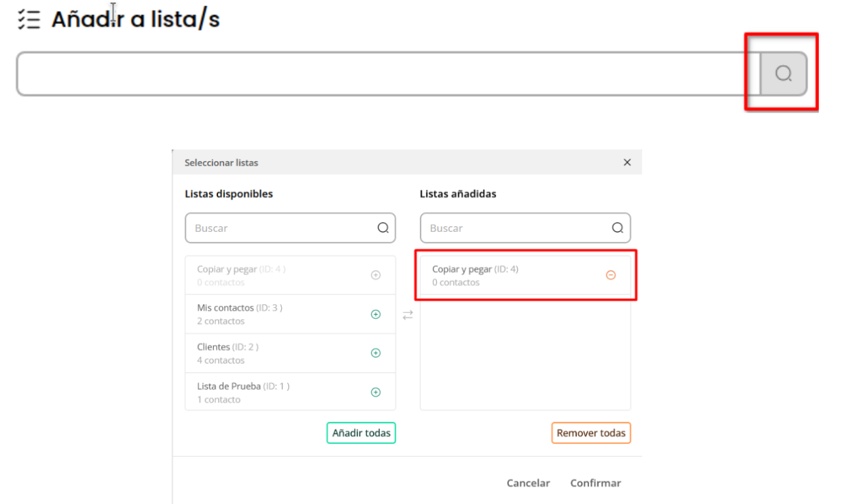Screen dimensions: 858x504
Task: Click Confirmar to save list selection
Action: pos(595,483)
